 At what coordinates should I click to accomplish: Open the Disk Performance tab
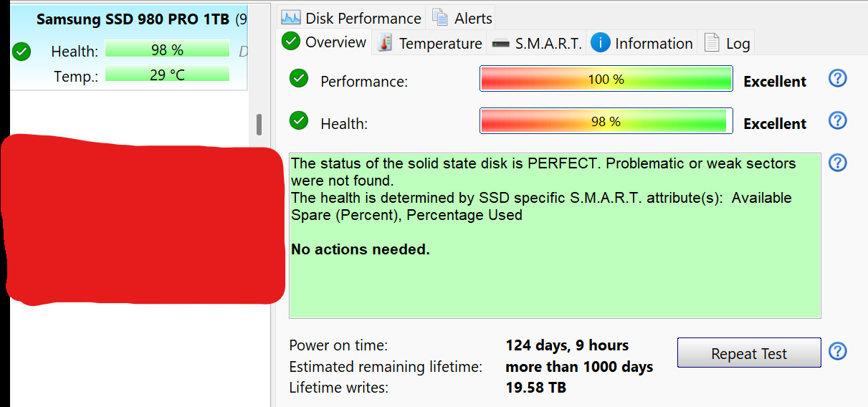[x=351, y=18]
